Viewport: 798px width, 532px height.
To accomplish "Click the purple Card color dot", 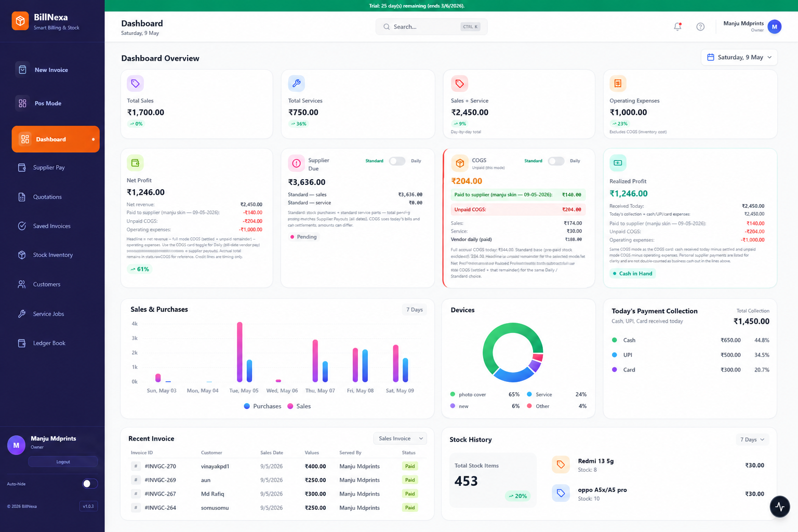I will pos(615,370).
